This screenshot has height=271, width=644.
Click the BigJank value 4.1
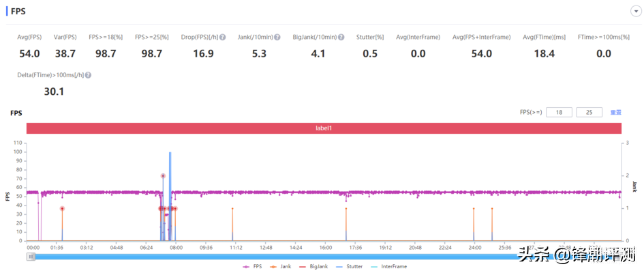(318, 53)
